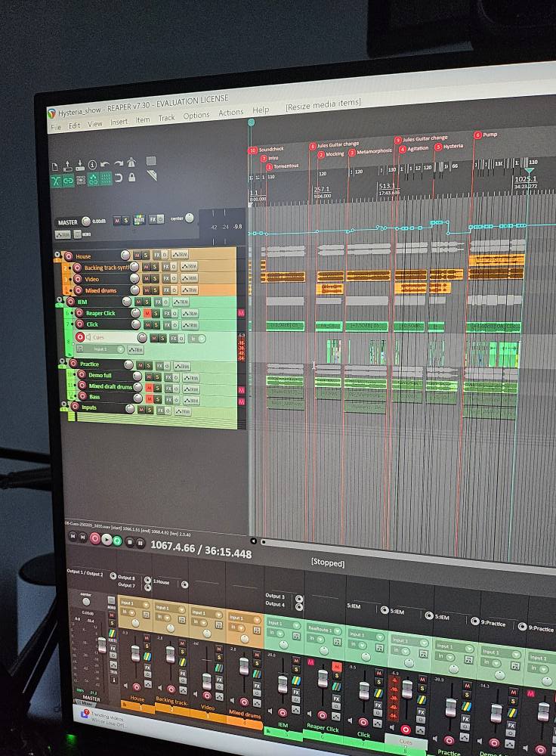Unmute Mixed draft drums track
This screenshot has width=556, height=756.
point(150,388)
